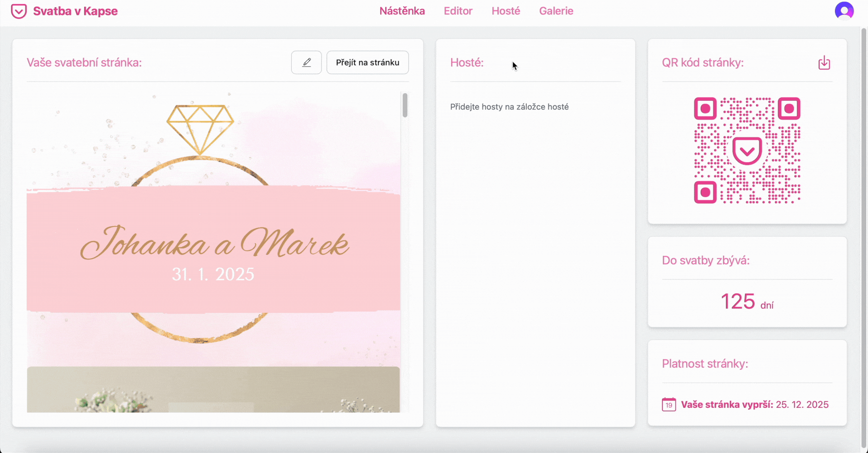Open the Galerie tab

[556, 11]
